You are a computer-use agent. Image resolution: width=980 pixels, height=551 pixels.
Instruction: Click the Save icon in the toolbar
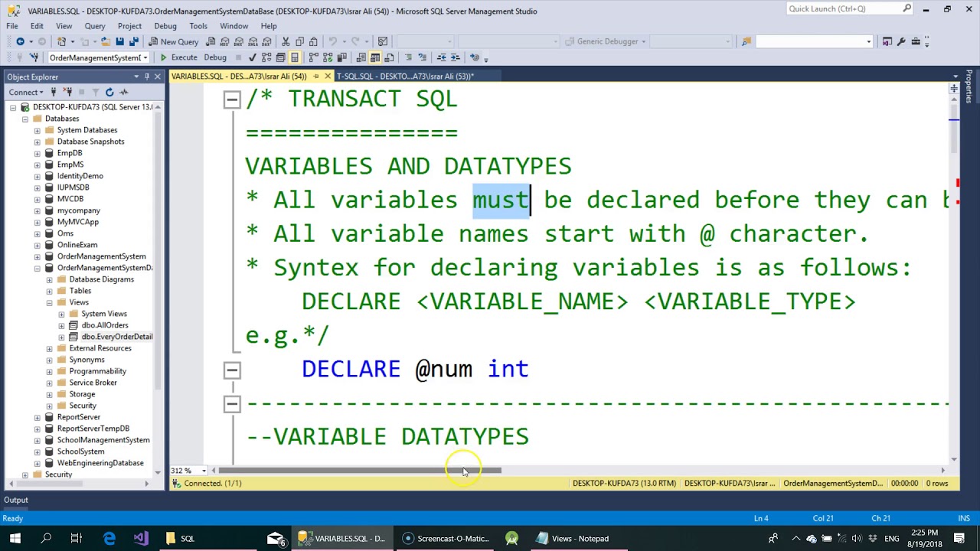click(x=119, y=41)
